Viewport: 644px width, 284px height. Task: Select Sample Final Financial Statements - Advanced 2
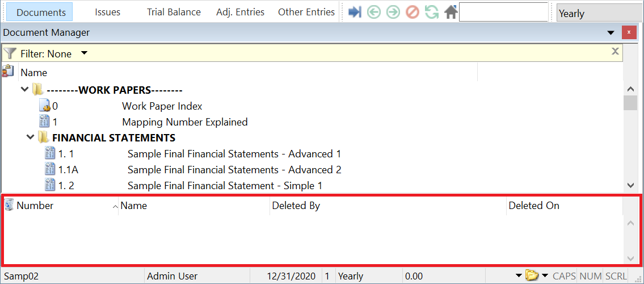pyautogui.click(x=234, y=170)
